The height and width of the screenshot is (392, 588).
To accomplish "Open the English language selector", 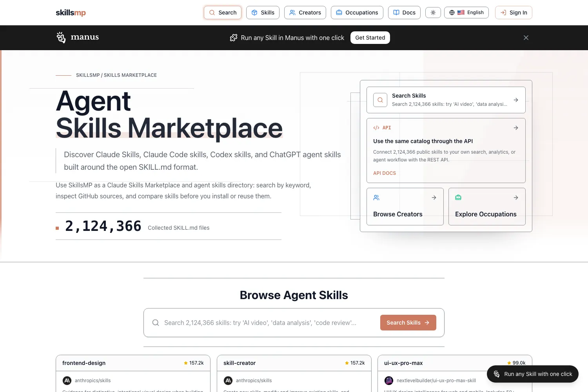I will tap(466, 13).
